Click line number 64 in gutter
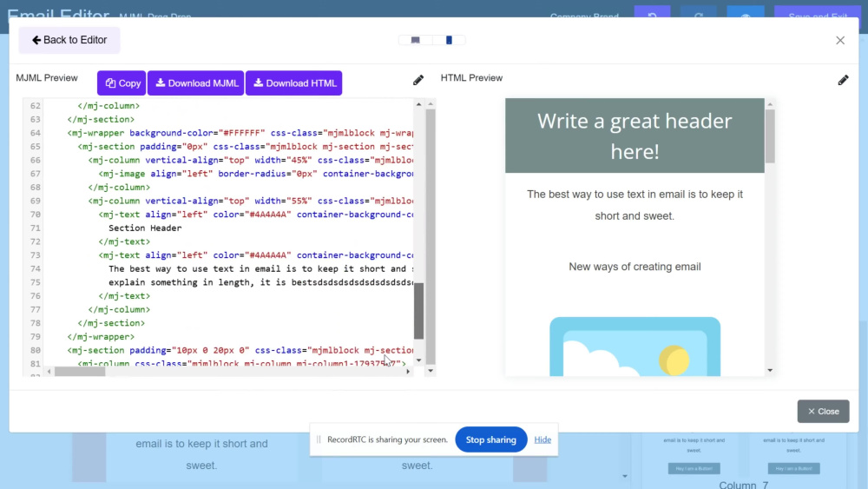Screen dimensions: 868x489 [x=36, y=133]
